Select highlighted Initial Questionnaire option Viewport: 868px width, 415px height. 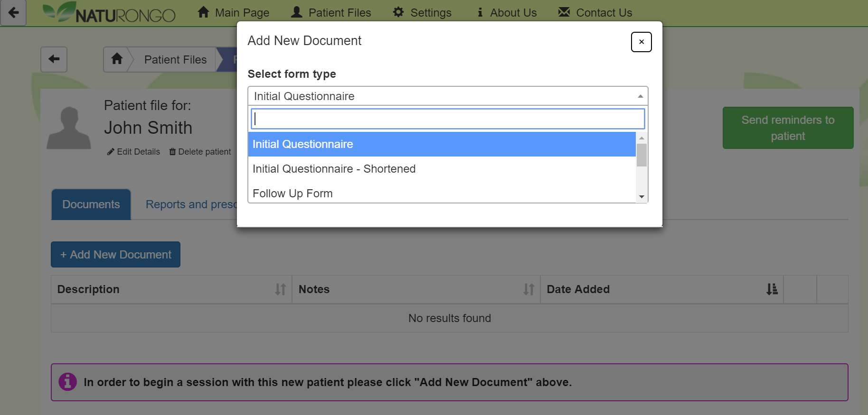pos(303,144)
